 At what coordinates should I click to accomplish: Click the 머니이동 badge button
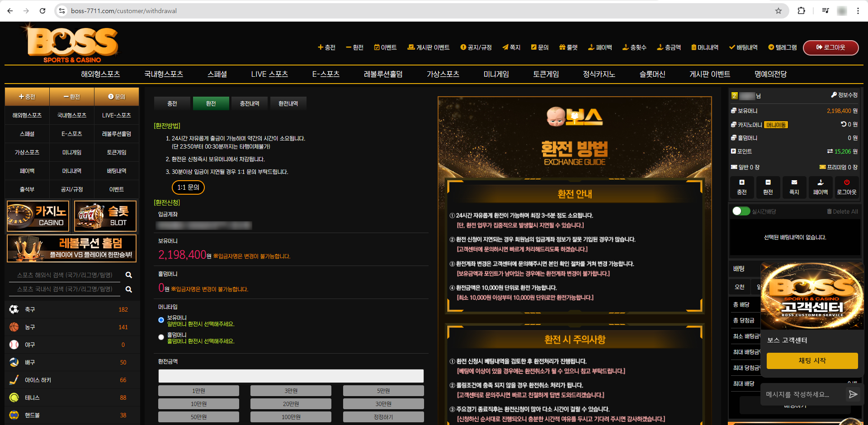776,125
